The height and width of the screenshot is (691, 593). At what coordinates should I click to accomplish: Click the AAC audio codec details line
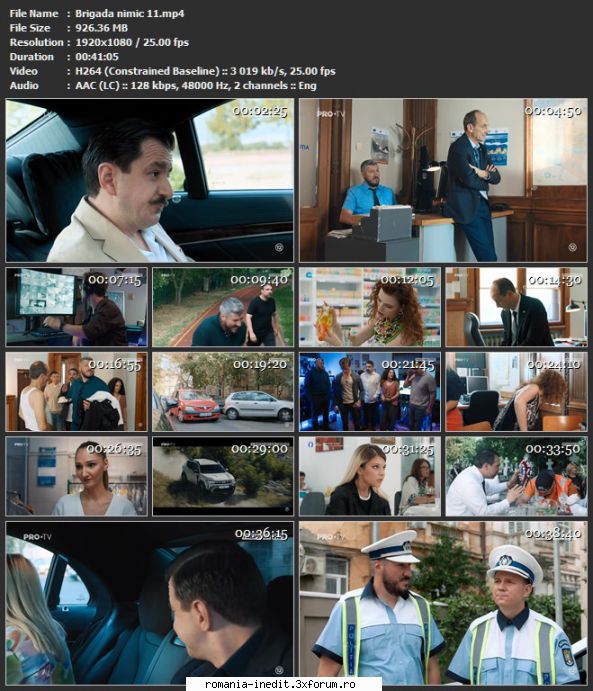click(x=196, y=85)
